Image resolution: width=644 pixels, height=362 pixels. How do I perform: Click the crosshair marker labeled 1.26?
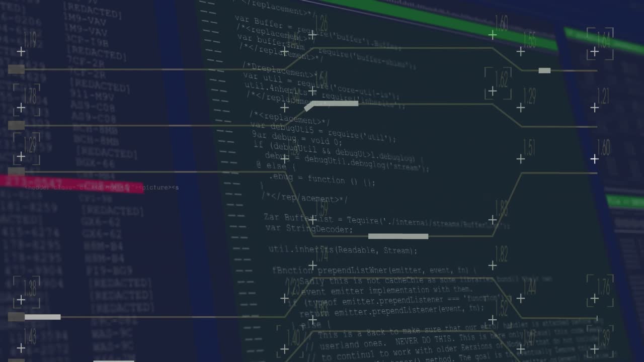(312, 35)
